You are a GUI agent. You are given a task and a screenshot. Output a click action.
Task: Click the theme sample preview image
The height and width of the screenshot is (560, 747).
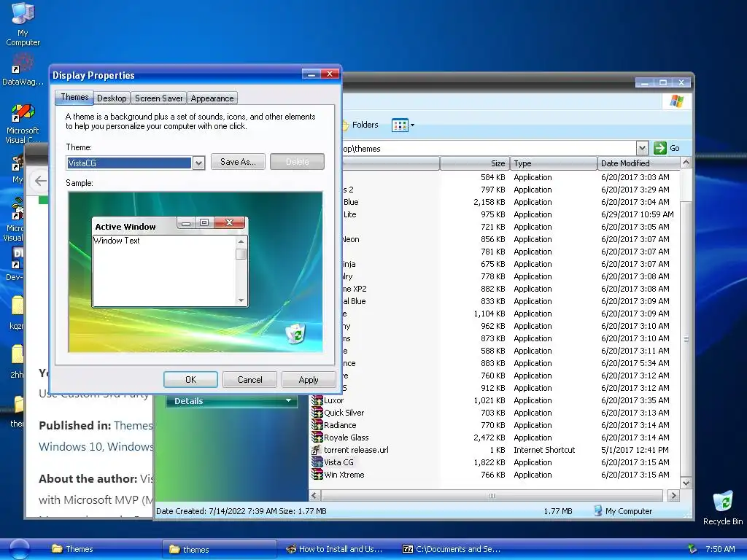196,272
